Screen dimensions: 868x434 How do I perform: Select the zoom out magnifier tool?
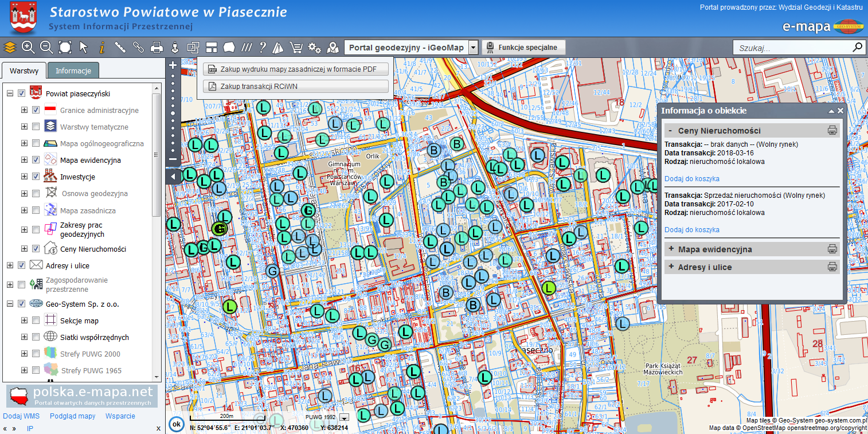(x=46, y=47)
